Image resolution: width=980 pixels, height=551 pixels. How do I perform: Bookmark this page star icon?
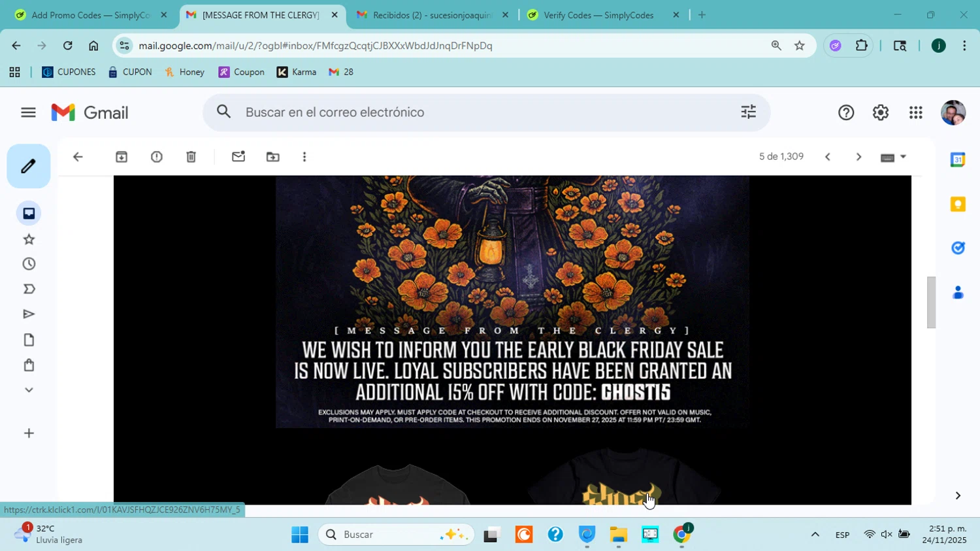(800, 46)
